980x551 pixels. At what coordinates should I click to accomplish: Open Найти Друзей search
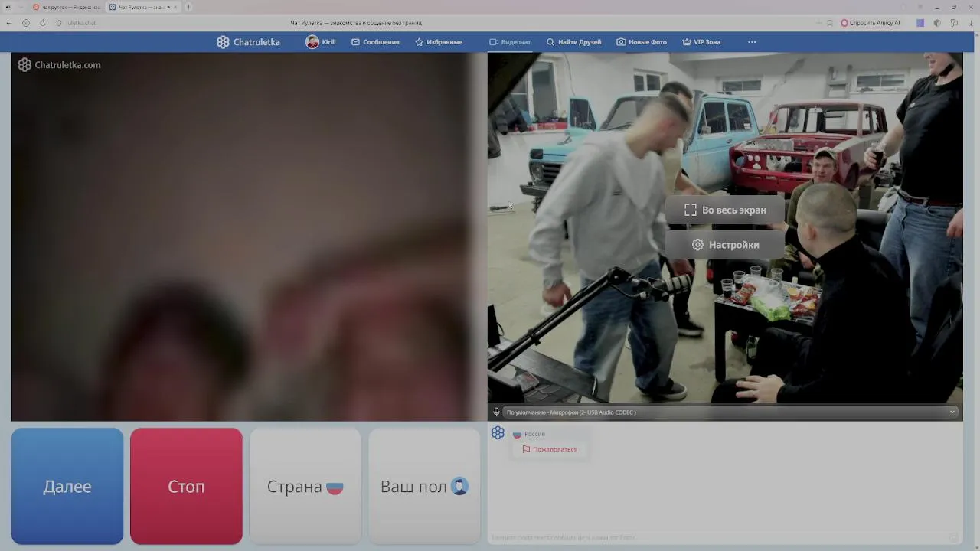tap(573, 42)
